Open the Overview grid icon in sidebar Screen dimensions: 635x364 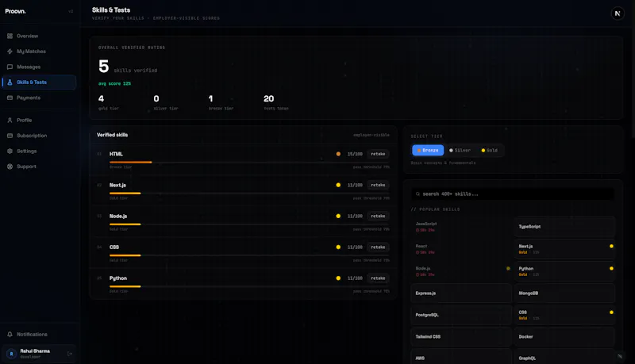click(x=10, y=36)
